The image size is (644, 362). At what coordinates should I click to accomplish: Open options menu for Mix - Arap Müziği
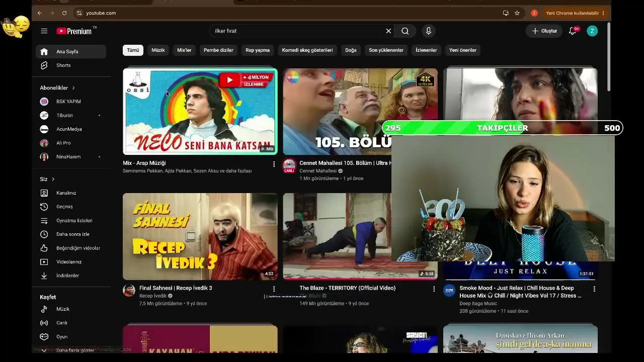274,164
